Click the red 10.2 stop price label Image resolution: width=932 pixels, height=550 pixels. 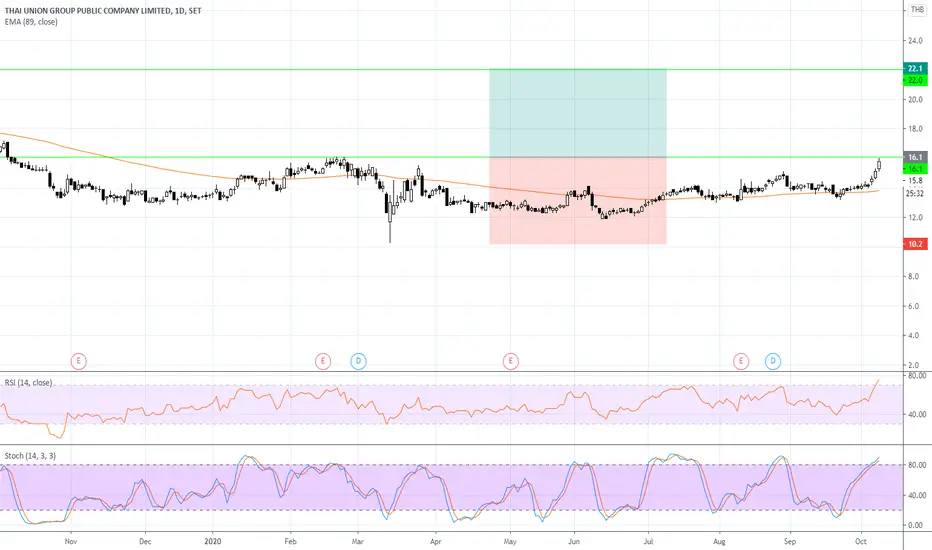point(915,244)
